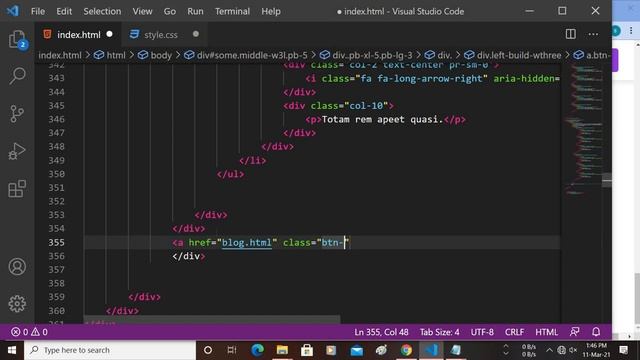Open the Help menu
640x360 pixels.
pyautogui.click(x=271, y=11)
